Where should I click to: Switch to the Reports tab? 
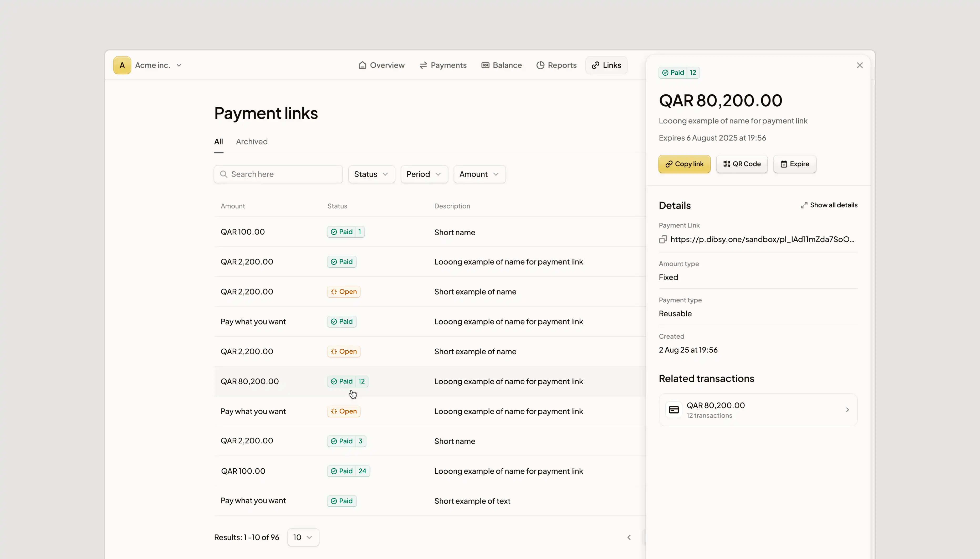[x=556, y=65]
